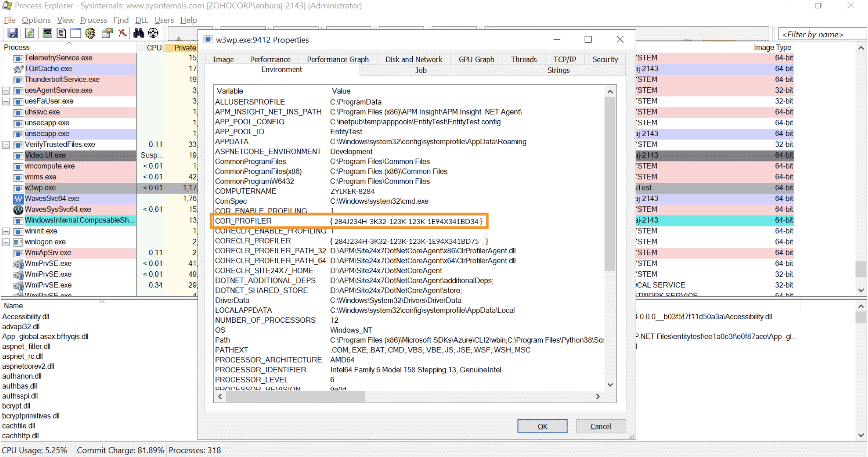Collapse the uesAgentService.exe tree node
This screenshot has width=868, height=457.
6,91
